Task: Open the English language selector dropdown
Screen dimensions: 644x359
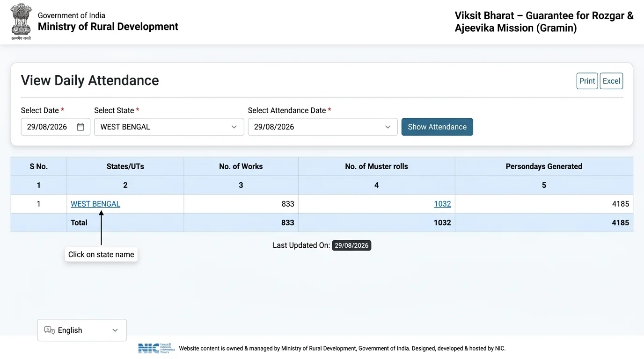Action: click(x=82, y=330)
